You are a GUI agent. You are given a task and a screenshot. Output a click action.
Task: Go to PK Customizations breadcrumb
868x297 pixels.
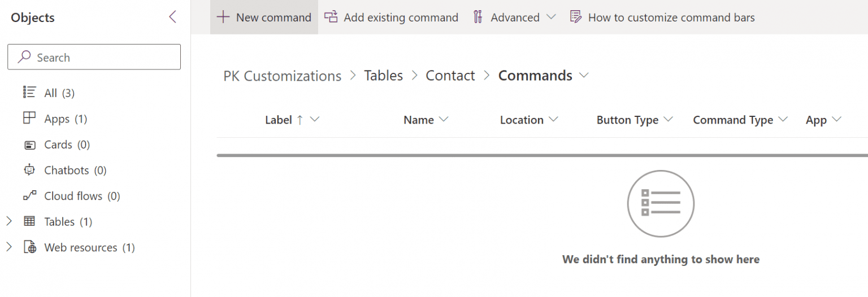coord(282,76)
